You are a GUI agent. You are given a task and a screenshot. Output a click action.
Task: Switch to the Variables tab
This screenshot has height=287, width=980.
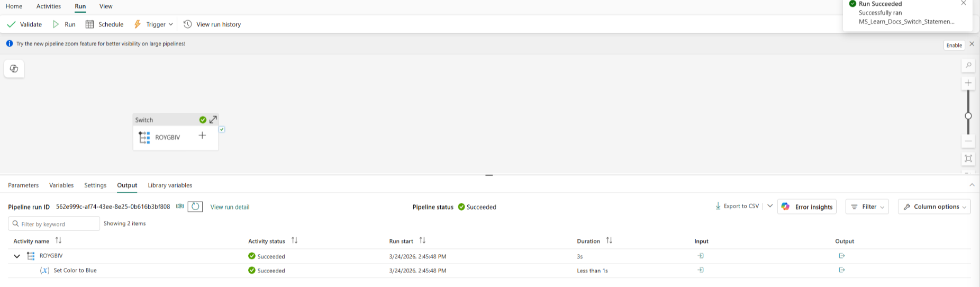[x=61, y=185]
